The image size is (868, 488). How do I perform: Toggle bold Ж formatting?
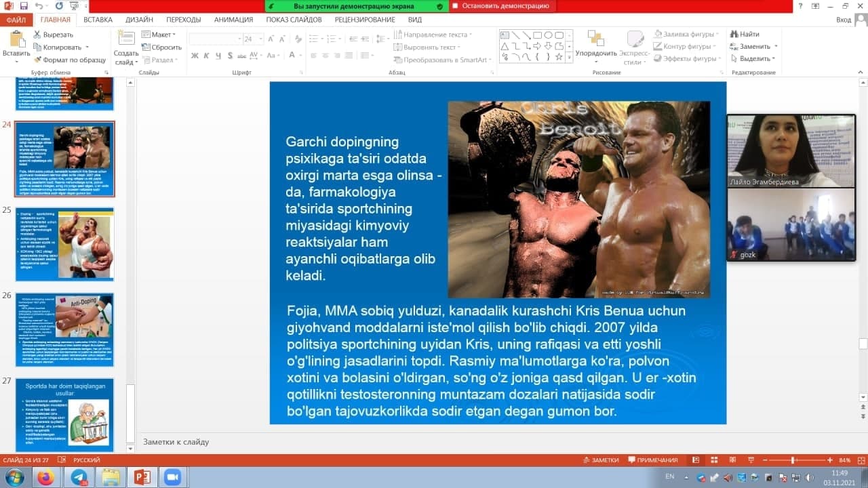(x=195, y=56)
